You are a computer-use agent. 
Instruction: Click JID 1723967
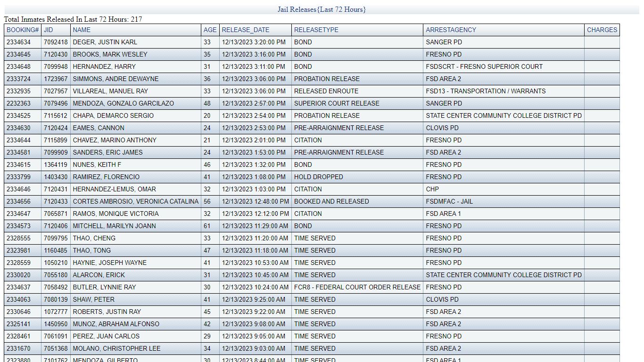pyautogui.click(x=56, y=79)
